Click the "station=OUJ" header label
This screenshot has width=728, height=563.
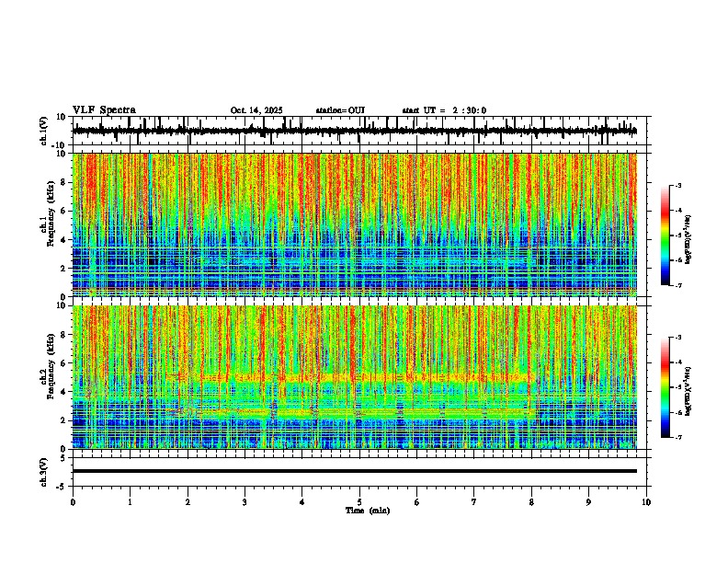(x=340, y=110)
